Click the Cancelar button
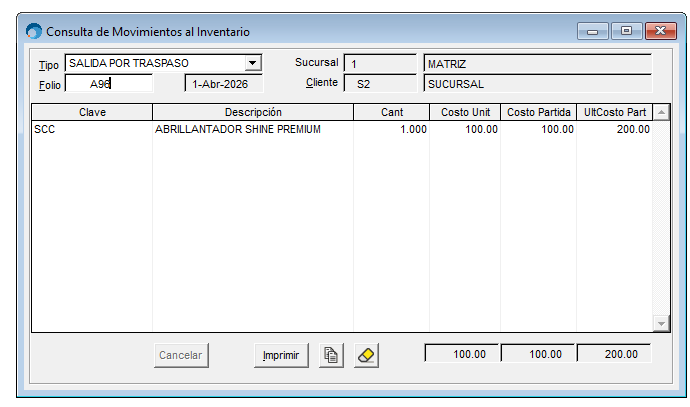 pyautogui.click(x=181, y=355)
